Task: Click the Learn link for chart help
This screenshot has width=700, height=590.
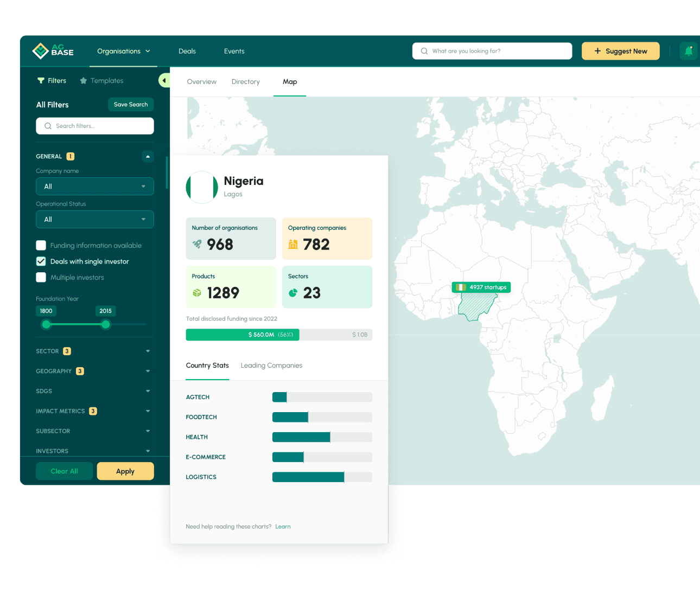Action: tap(283, 527)
